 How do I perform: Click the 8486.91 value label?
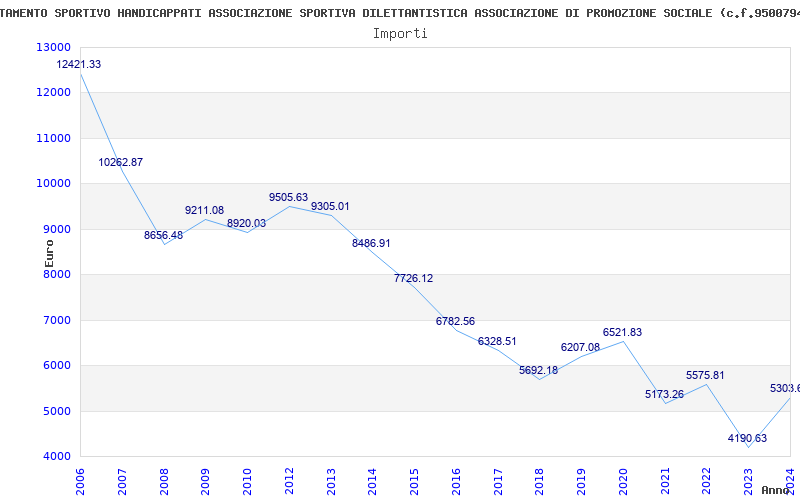(x=371, y=243)
